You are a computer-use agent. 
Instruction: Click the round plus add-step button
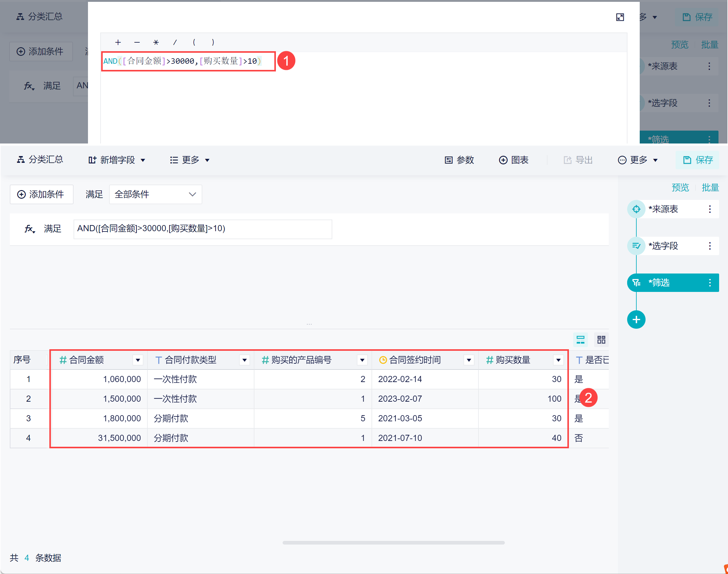click(636, 319)
